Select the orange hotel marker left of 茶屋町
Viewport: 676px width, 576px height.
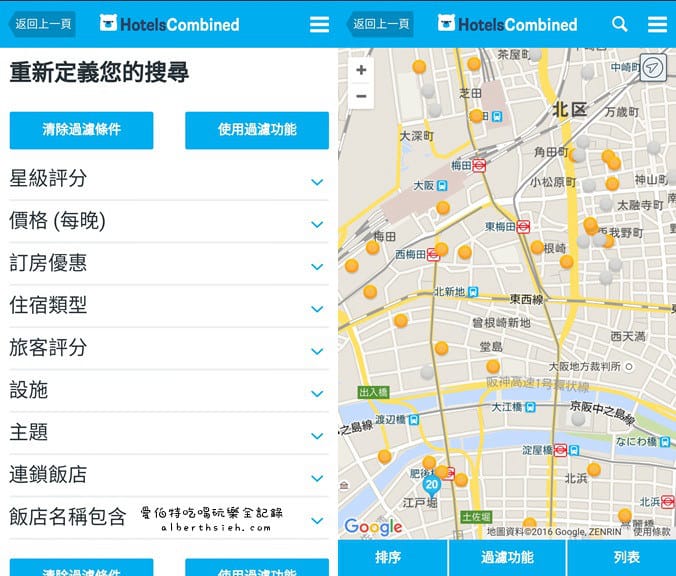coord(474,64)
